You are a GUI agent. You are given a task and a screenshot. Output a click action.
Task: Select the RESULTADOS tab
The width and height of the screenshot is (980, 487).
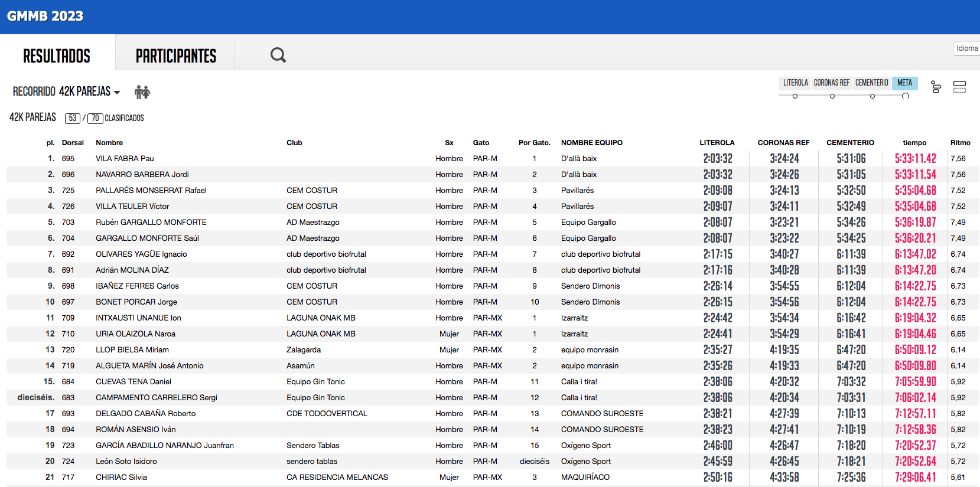pyautogui.click(x=57, y=55)
